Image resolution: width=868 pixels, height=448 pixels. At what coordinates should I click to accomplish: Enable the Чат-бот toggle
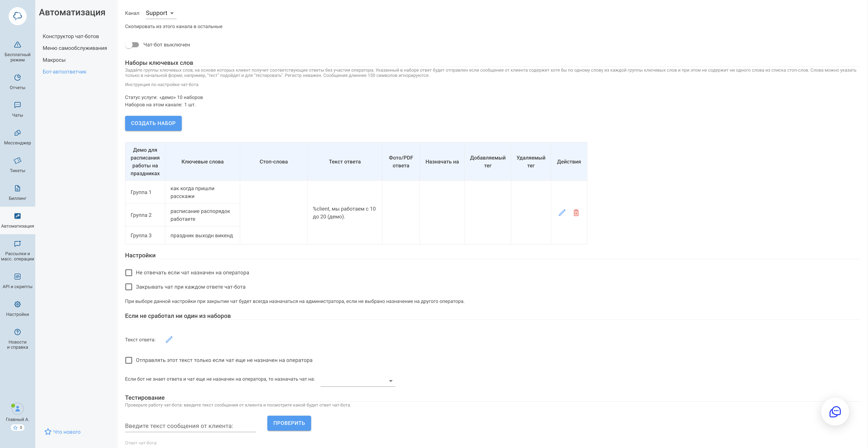(132, 44)
